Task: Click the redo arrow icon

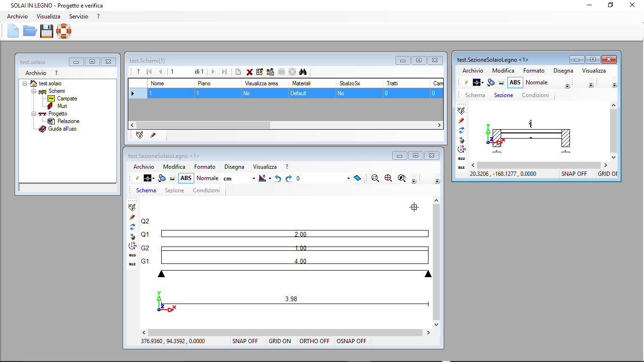Action: click(289, 178)
